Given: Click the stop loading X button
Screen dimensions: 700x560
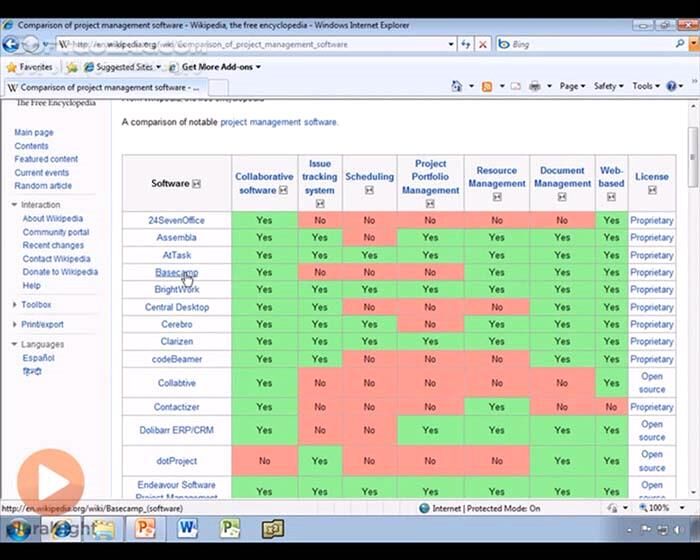Looking at the screenshot, I should click(x=483, y=44).
